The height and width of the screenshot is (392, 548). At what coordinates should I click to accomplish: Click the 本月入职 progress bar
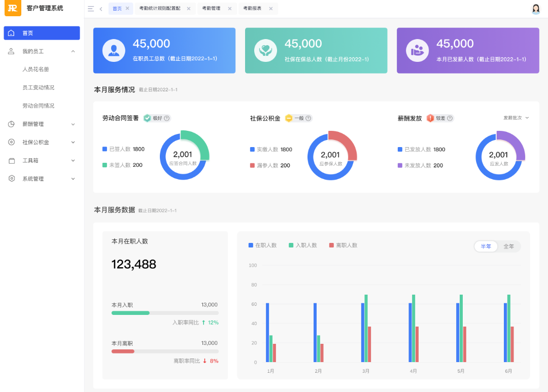coord(164,313)
